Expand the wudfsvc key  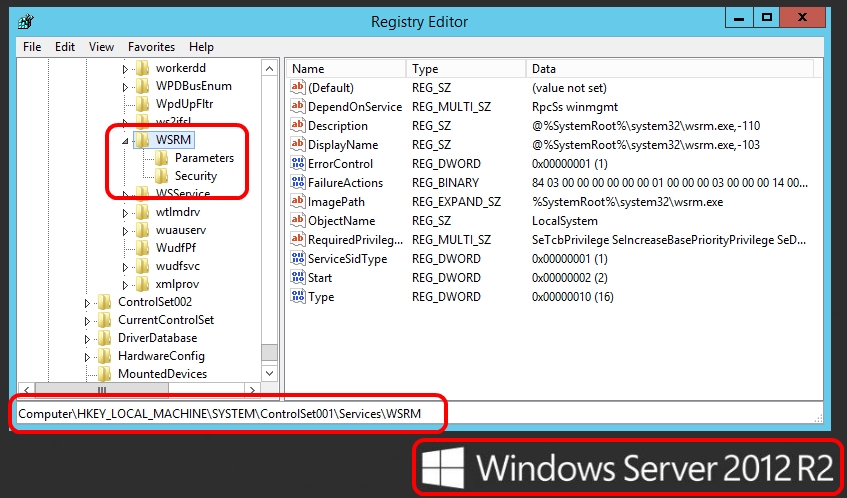click(125, 267)
